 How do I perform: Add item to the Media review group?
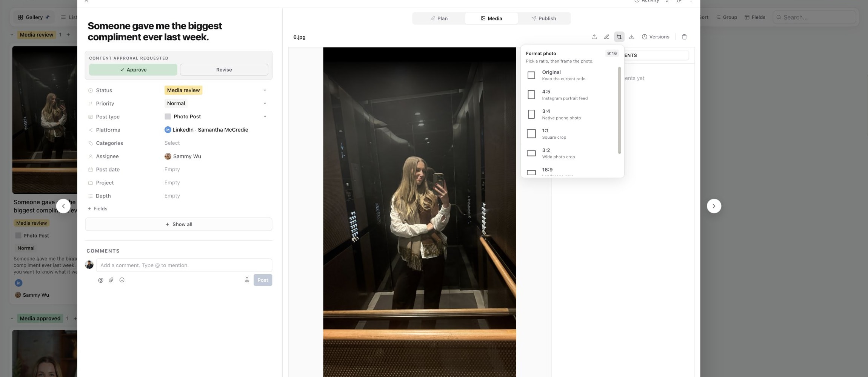(x=68, y=35)
